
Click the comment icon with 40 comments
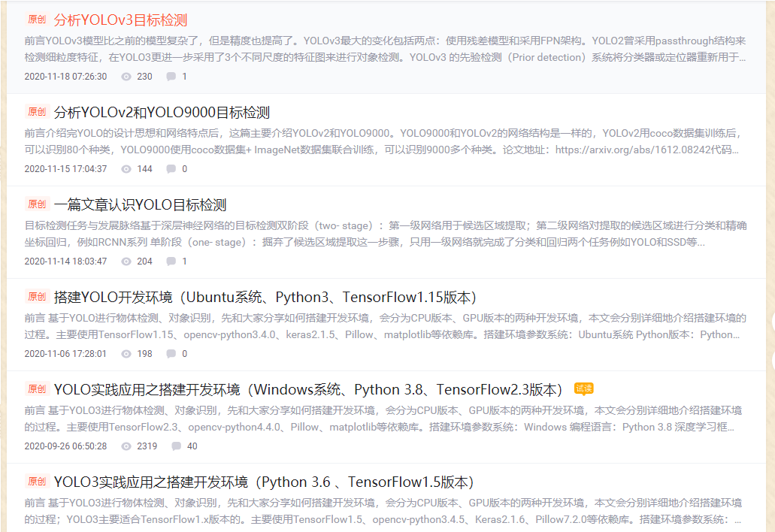176,446
